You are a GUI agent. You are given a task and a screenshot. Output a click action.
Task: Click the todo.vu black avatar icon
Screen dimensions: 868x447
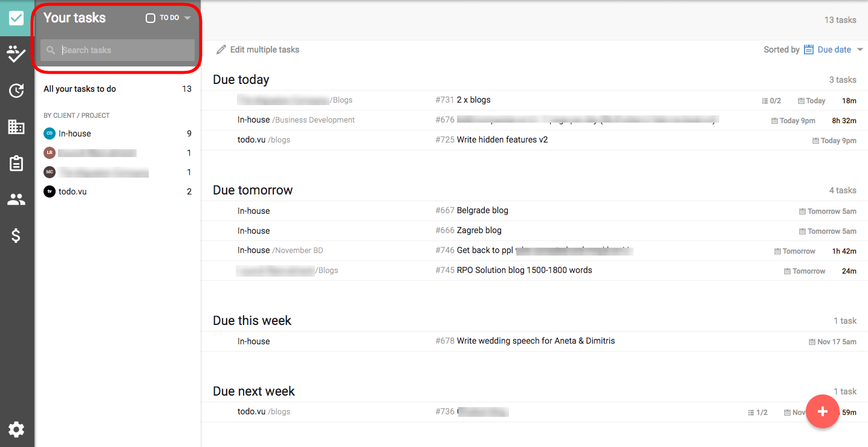(x=50, y=191)
